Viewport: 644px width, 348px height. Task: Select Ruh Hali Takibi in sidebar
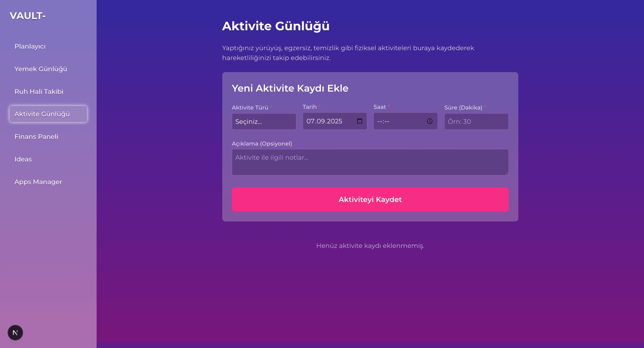tap(39, 92)
